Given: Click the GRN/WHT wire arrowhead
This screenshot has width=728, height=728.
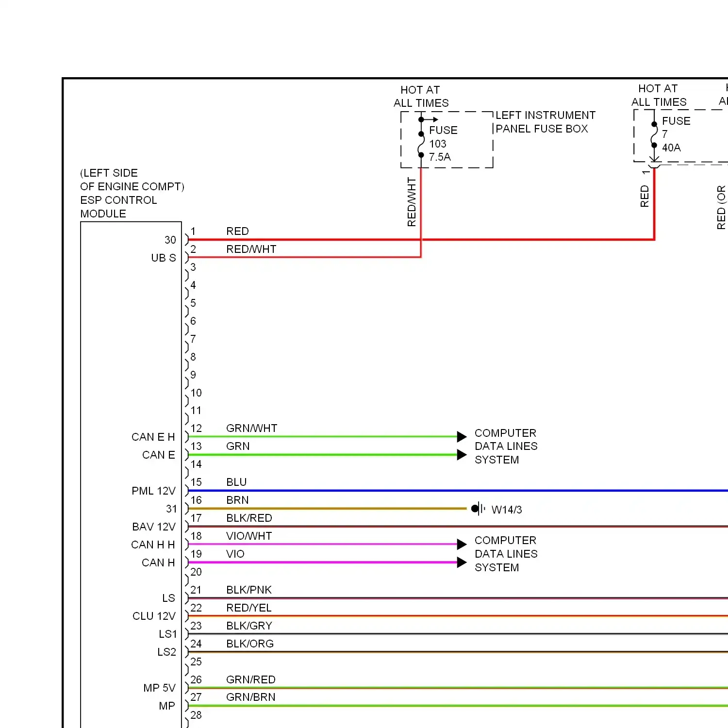Looking at the screenshot, I should (x=462, y=436).
